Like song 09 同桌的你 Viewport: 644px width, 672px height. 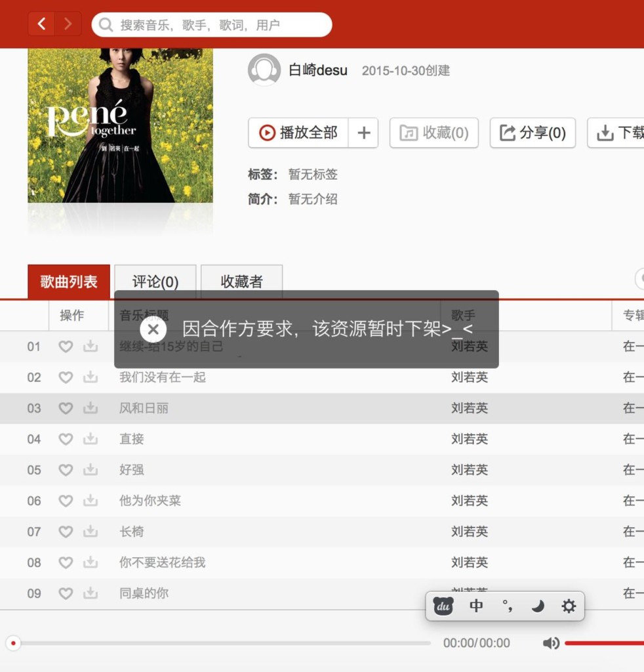(x=66, y=593)
